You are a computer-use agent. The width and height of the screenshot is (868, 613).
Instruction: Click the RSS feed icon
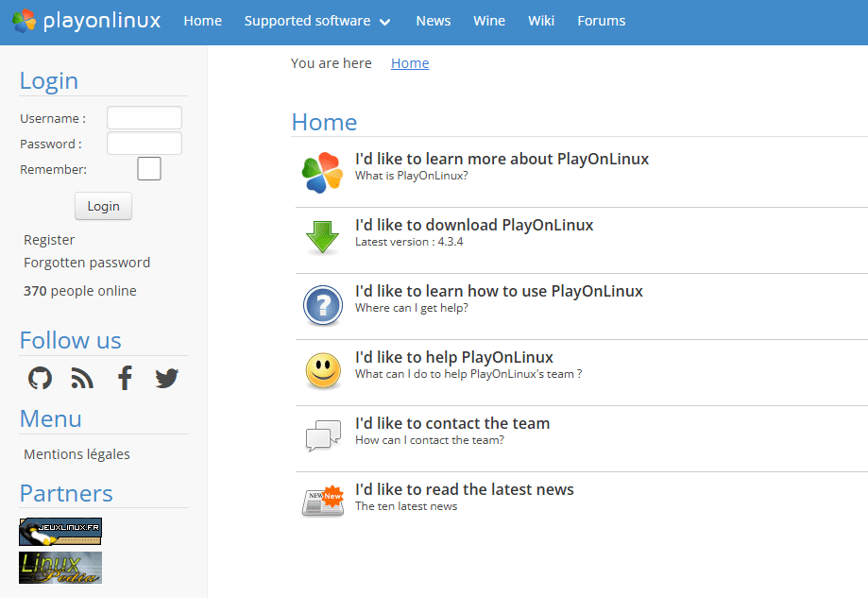click(81, 378)
